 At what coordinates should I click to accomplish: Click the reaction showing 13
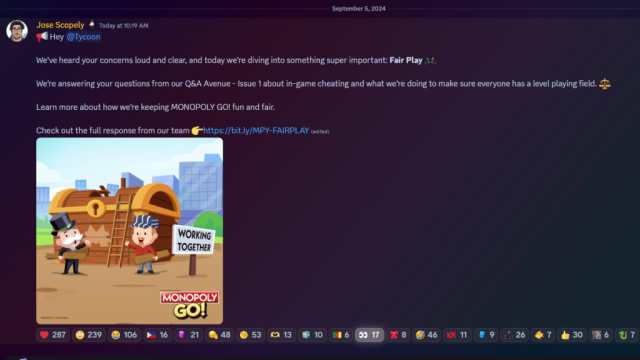(x=281, y=335)
